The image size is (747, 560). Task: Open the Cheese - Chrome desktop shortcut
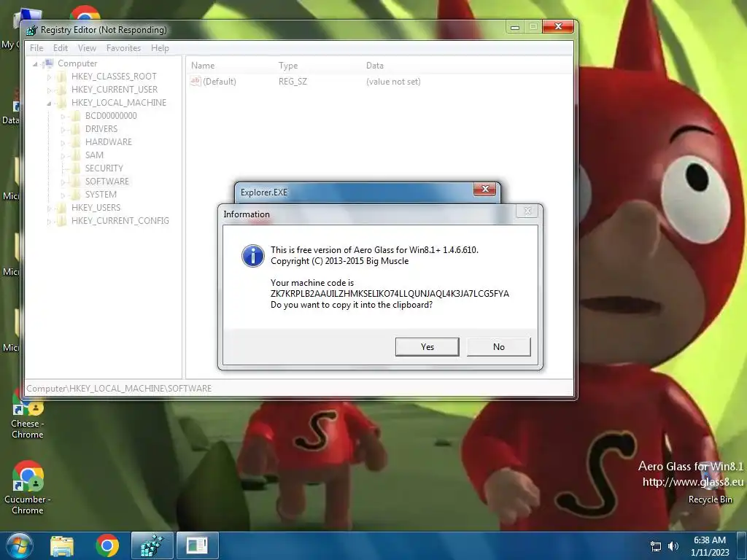(28, 414)
